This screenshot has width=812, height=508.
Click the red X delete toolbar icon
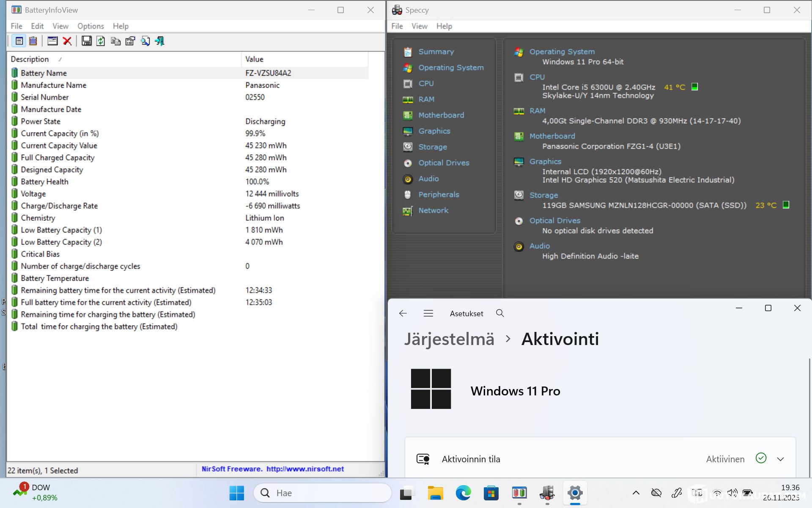pos(67,41)
